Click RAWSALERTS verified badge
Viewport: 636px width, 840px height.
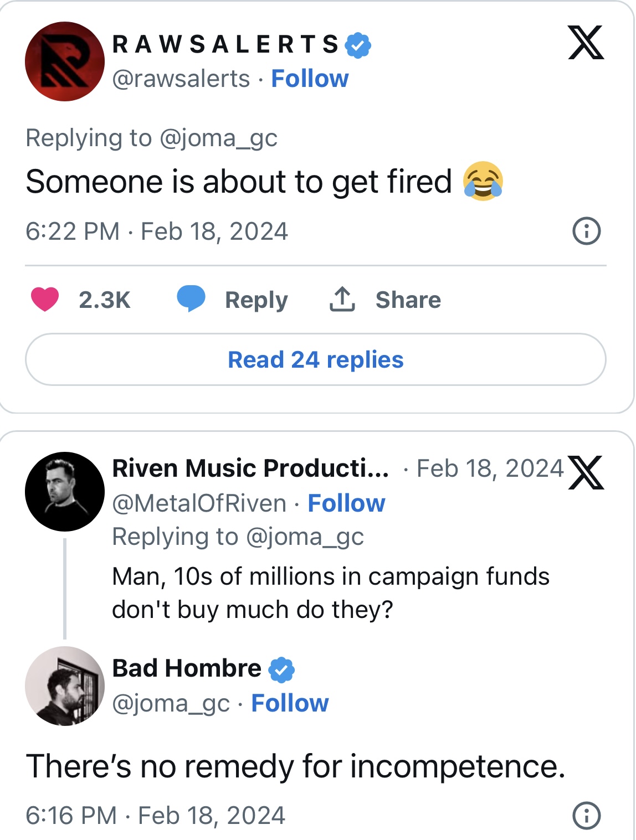coord(358,45)
